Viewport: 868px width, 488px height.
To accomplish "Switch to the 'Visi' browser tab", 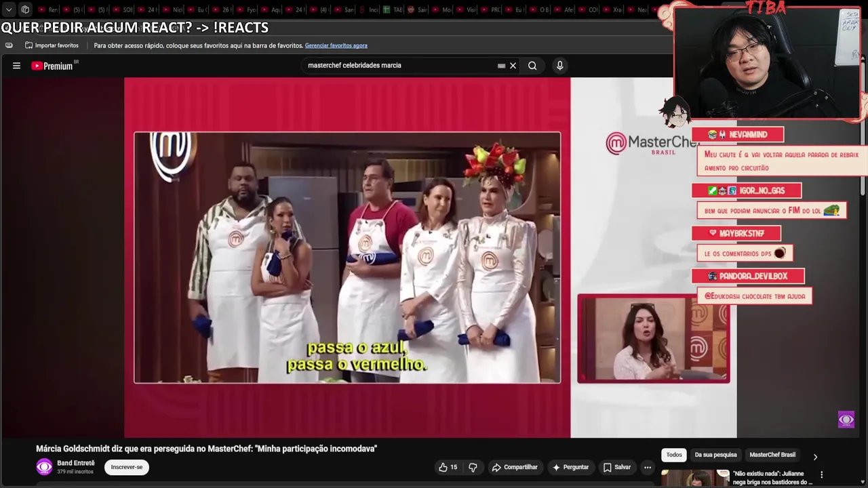I will pos(467,9).
